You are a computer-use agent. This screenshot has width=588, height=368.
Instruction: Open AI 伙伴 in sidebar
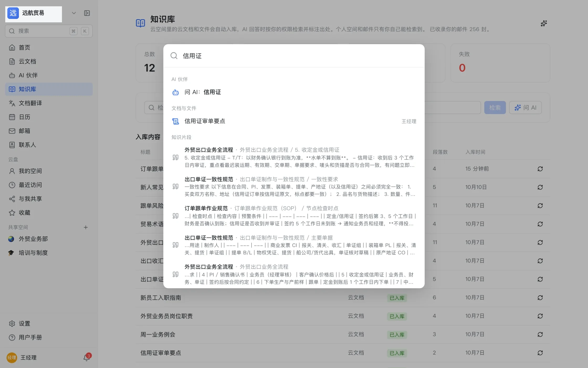pos(49,75)
